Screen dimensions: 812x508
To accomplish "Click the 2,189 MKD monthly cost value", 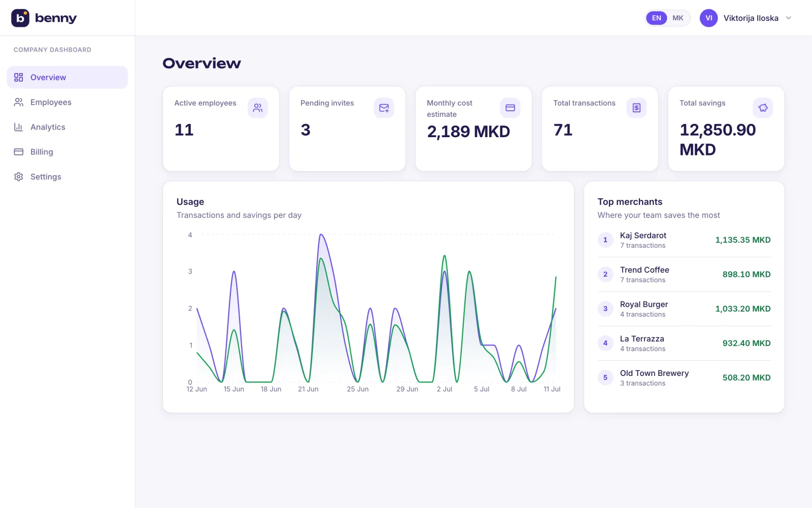I will (x=468, y=132).
